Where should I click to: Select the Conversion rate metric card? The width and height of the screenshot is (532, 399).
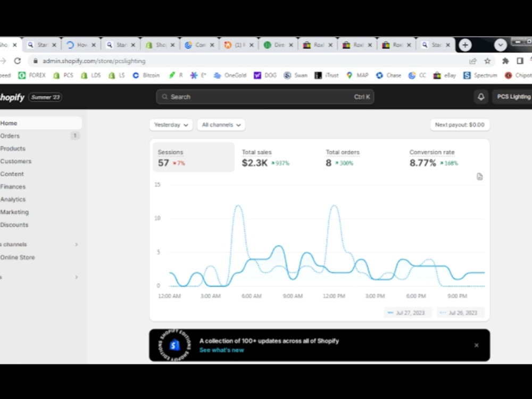pyautogui.click(x=445, y=157)
